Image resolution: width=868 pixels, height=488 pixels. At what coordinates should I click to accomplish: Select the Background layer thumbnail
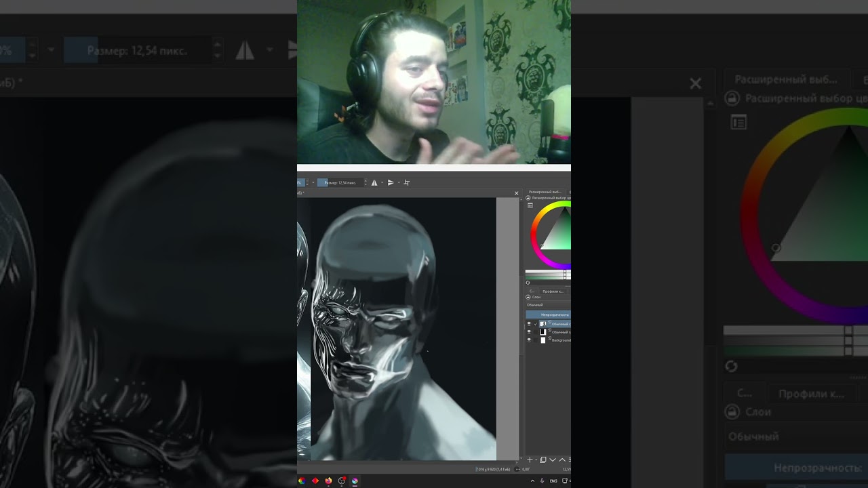click(543, 340)
